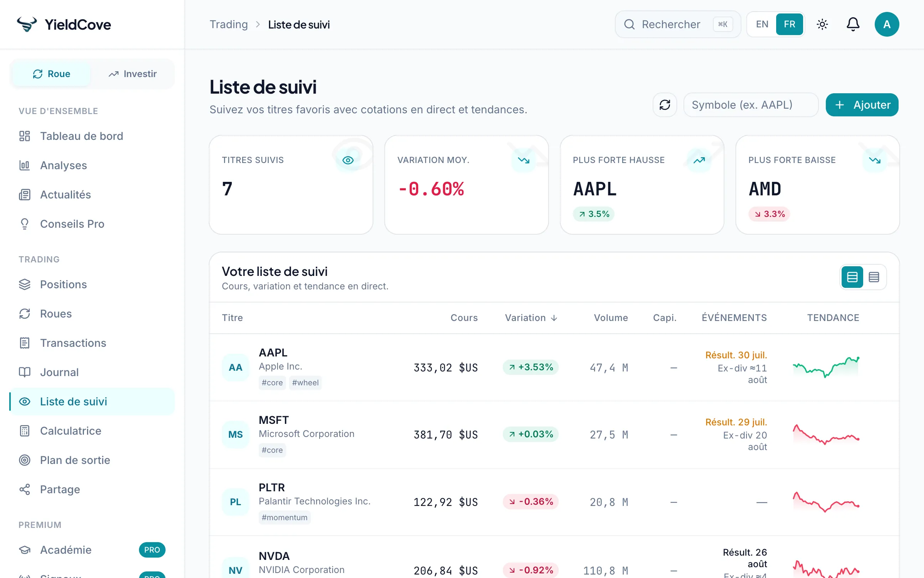Image resolution: width=924 pixels, height=578 pixels.
Task: Click the #momentum tag on PLTR
Action: point(285,518)
